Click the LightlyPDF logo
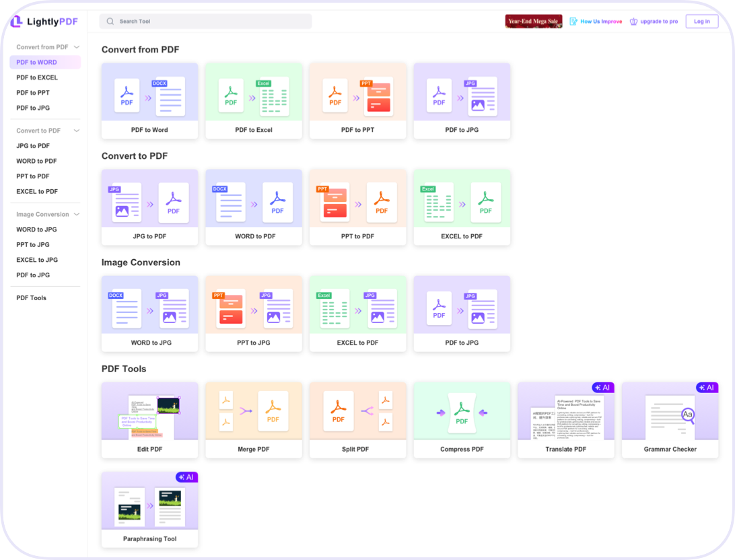Screen dimensions: 735x560 (x=44, y=22)
